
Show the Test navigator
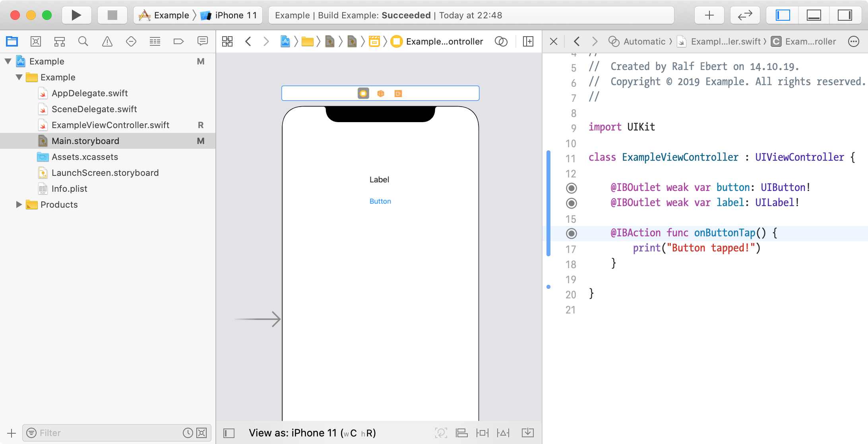[x=131, y=41]
